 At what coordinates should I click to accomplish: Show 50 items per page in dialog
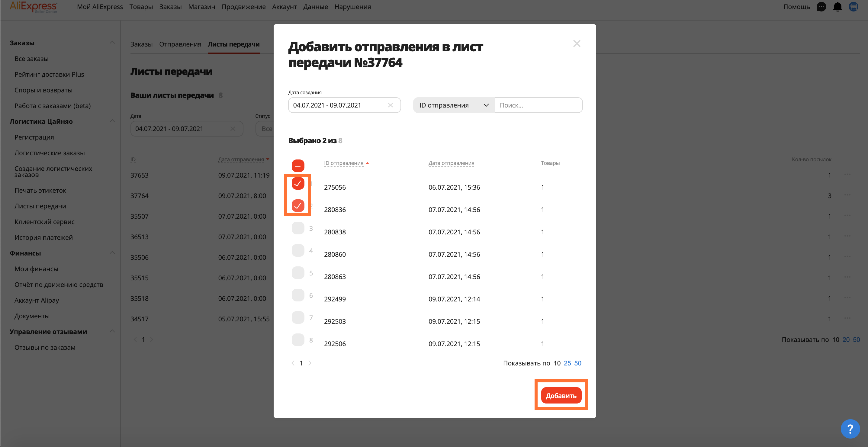click(x=577, y=363)
